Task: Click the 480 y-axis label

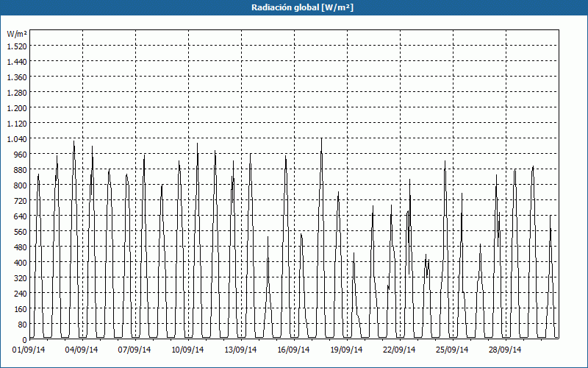Action: [x=21, y=247]
